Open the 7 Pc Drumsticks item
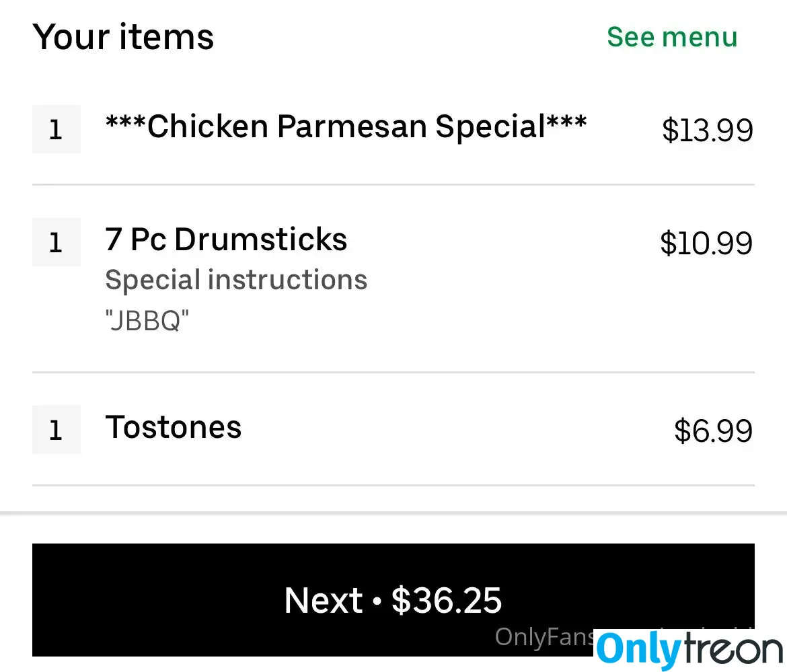This screenshot has height=672, width=787. [226, 239]
